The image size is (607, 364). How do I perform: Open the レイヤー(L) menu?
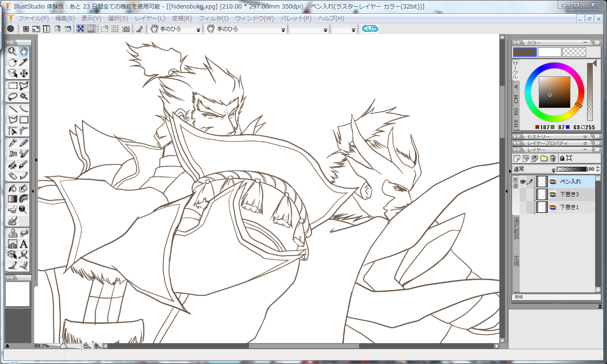pyautogui.click(x=150, y=18)
